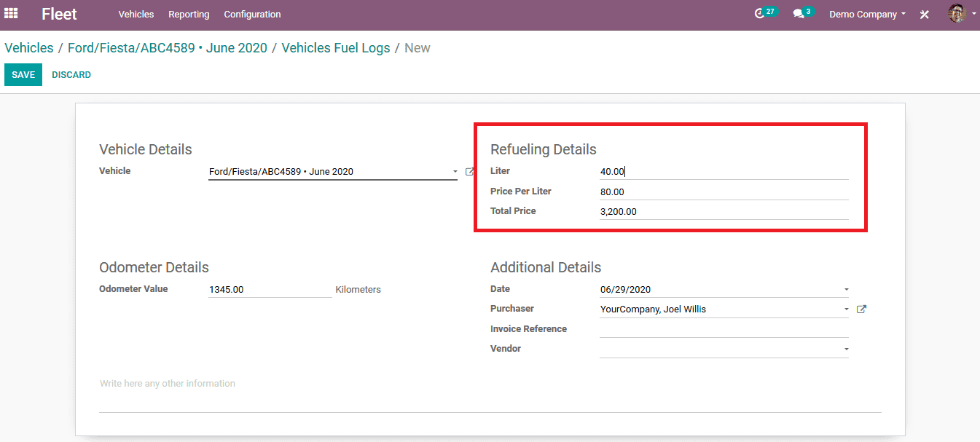
Task: Save the new fuel log
Action: pos(23,75)
